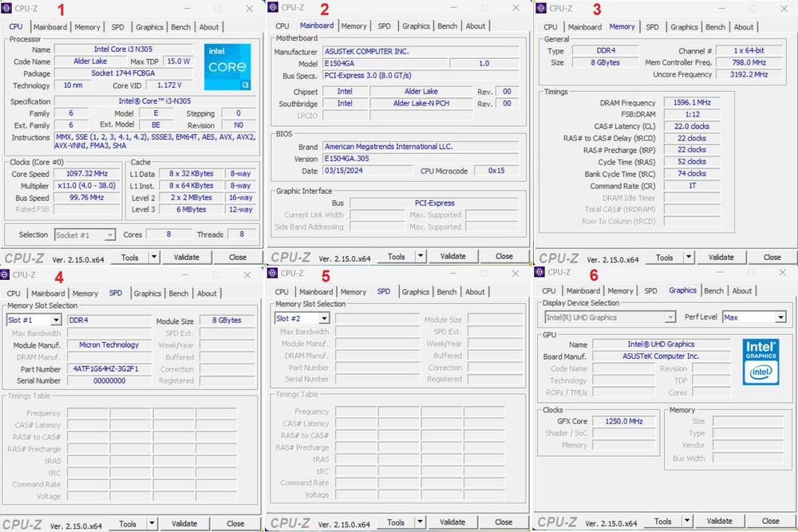Click the DRAM Frequency value 1596.1 MHz
Screen dimensions: 798x532
point(692,102)
